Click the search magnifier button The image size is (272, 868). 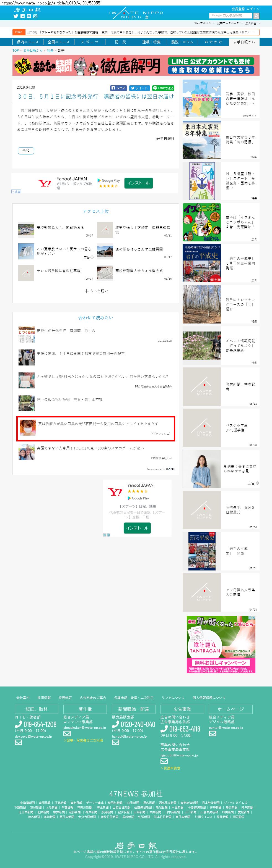pos(256,16)
